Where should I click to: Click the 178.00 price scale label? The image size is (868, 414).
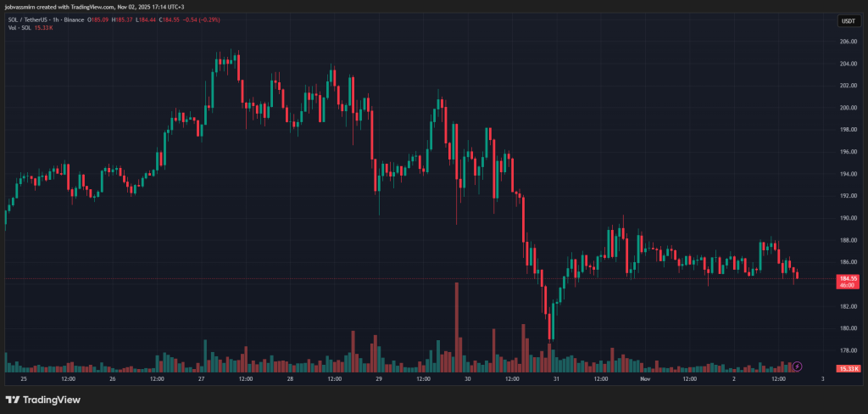coord(847,350)
